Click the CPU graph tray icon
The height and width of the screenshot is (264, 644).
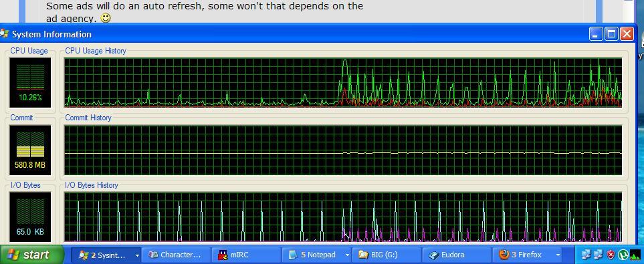[x=635, y=255]
